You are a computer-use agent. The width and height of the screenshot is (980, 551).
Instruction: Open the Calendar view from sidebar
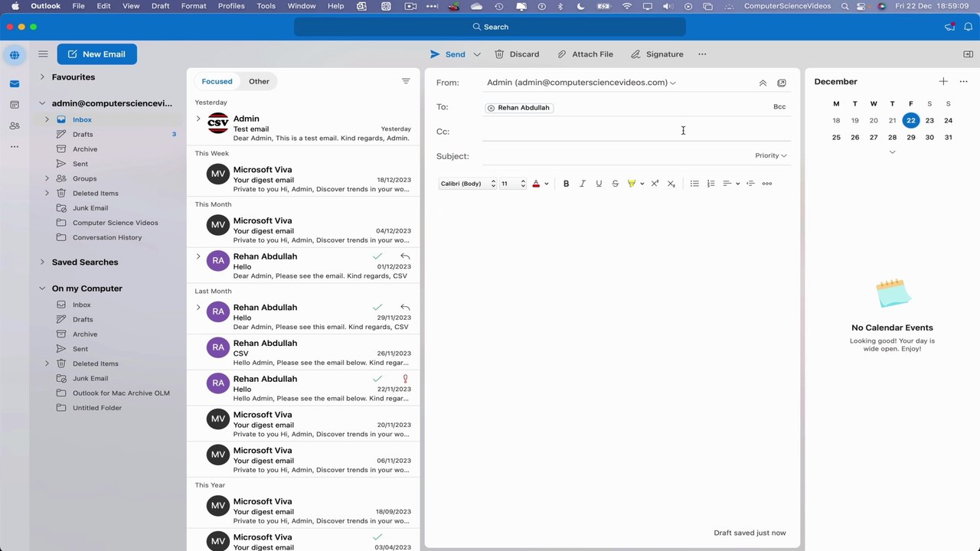pyautogui.click(x=15, y=104)
